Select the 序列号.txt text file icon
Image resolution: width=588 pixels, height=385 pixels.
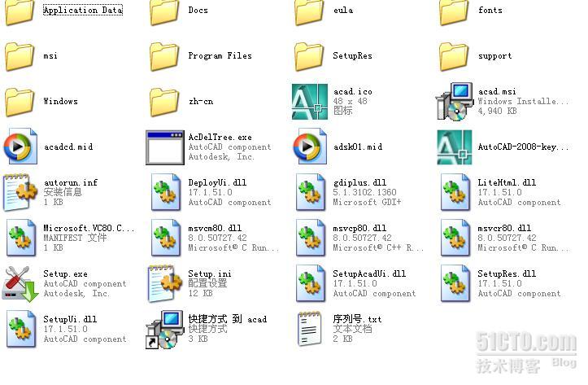(310, 329)
